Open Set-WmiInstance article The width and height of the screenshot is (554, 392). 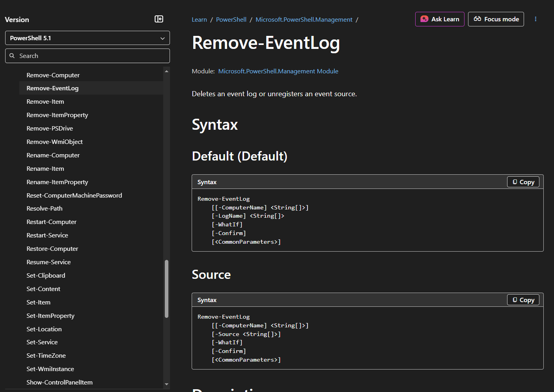50,369
